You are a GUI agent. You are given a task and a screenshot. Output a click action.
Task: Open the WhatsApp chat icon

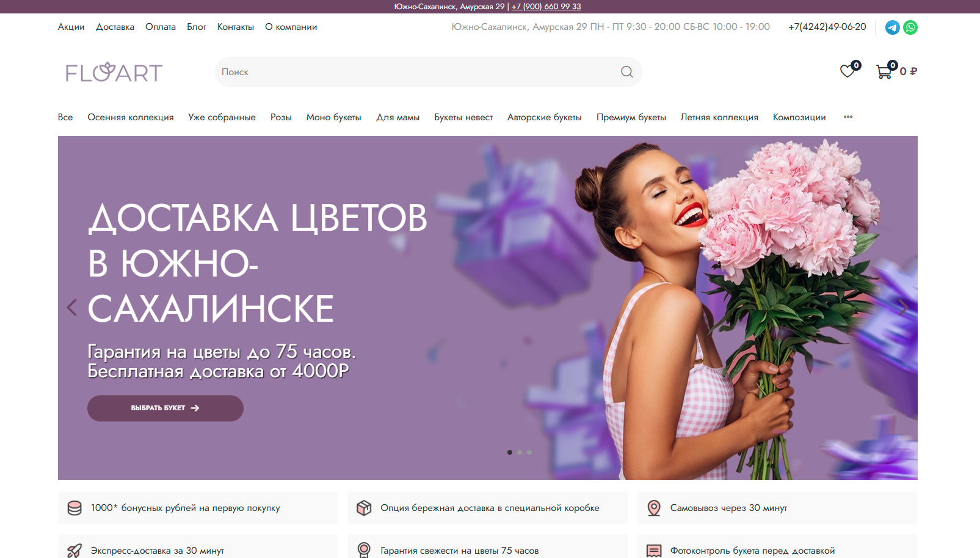[x=910, y=27]
